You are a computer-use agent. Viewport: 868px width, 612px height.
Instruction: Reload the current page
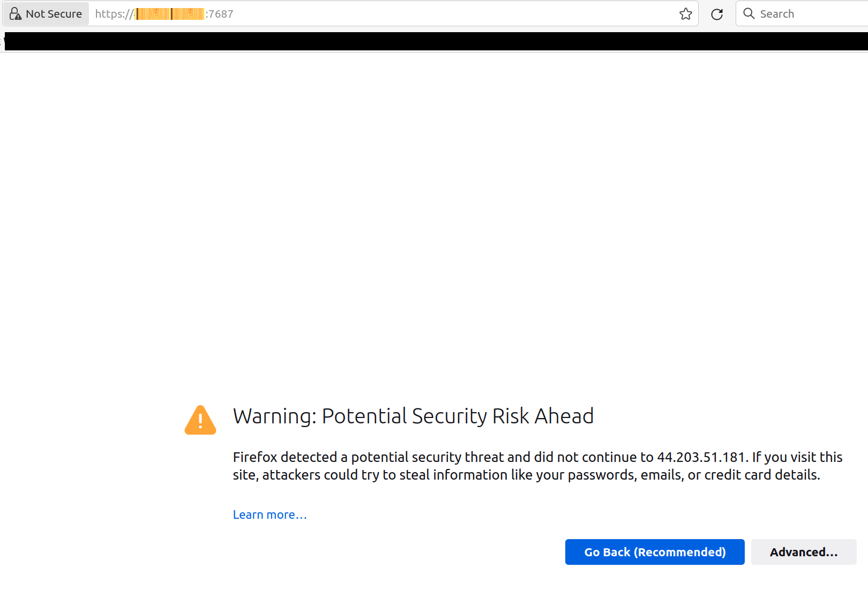point(717,14)
